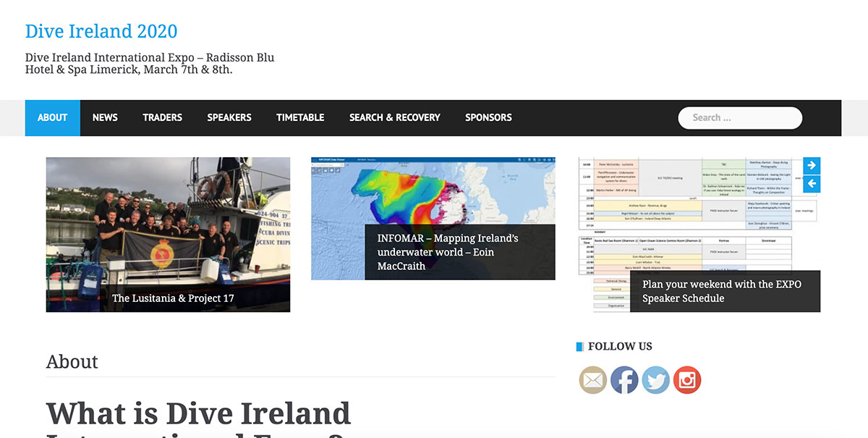Click the Radisson Blu Hotel tagline text
This screenshot has width=868, height=438.
click(150, 64)
